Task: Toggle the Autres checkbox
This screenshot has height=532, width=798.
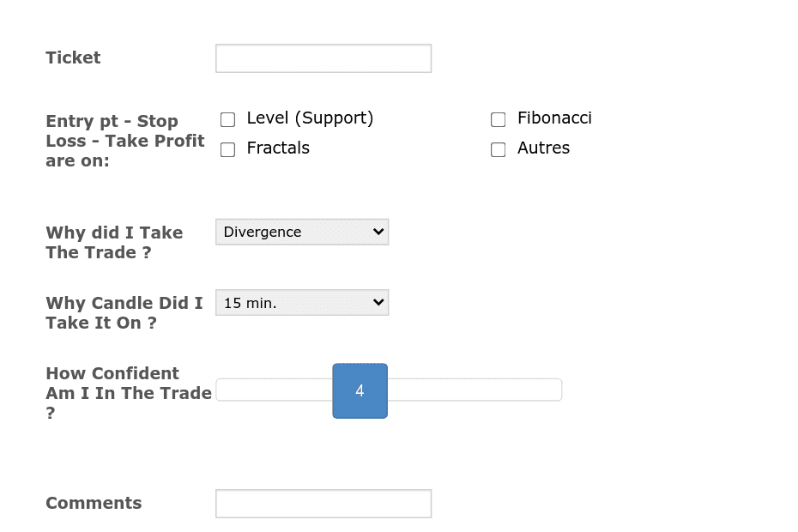Action: (x=498, y=149)
